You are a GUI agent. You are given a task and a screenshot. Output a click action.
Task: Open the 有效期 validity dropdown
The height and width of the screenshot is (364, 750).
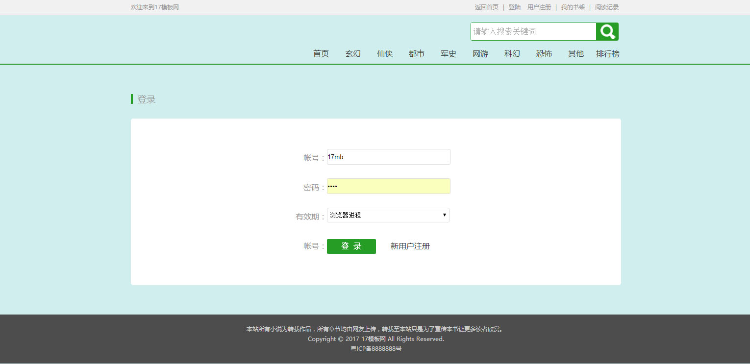388,215
